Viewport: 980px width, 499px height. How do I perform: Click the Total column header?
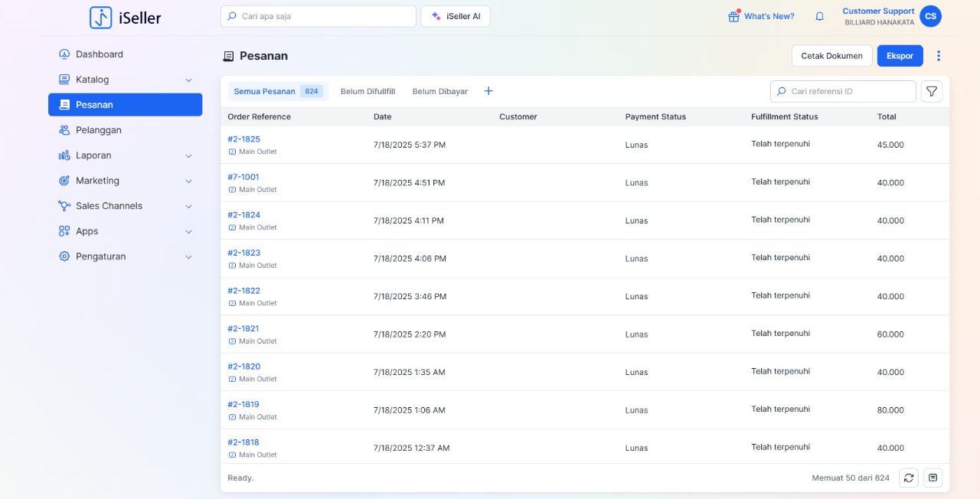point(887,117)
